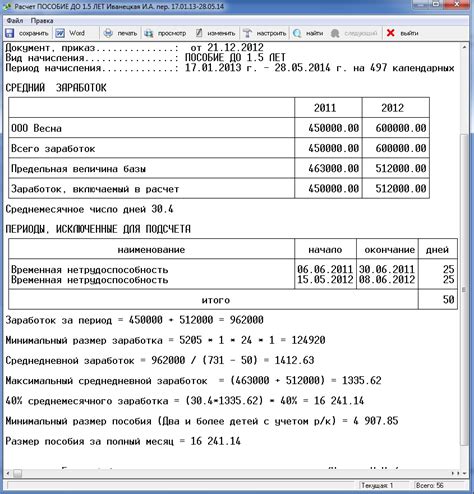Click the Предельная величина базы row label
Viewport: 474px width, 494px height.
click(x=78, y=169)
